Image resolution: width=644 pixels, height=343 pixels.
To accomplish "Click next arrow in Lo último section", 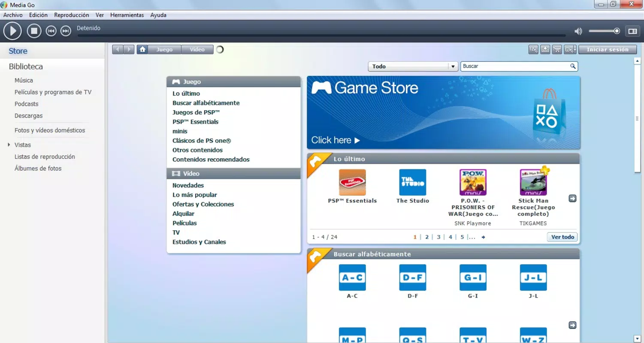I will 572,199.
